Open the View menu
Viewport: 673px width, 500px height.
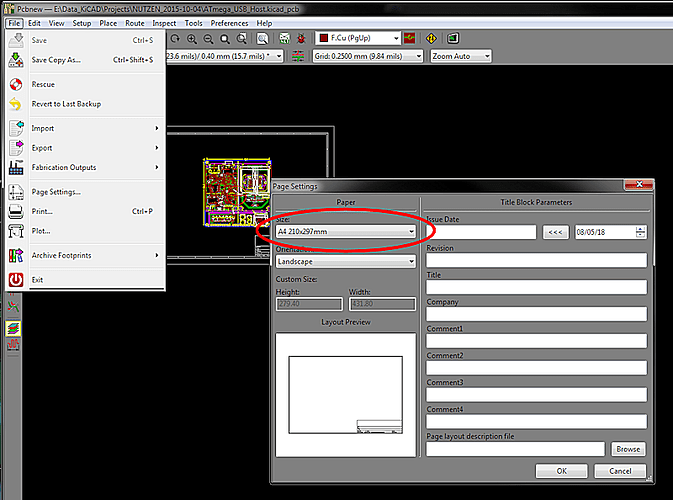(56, 23)
